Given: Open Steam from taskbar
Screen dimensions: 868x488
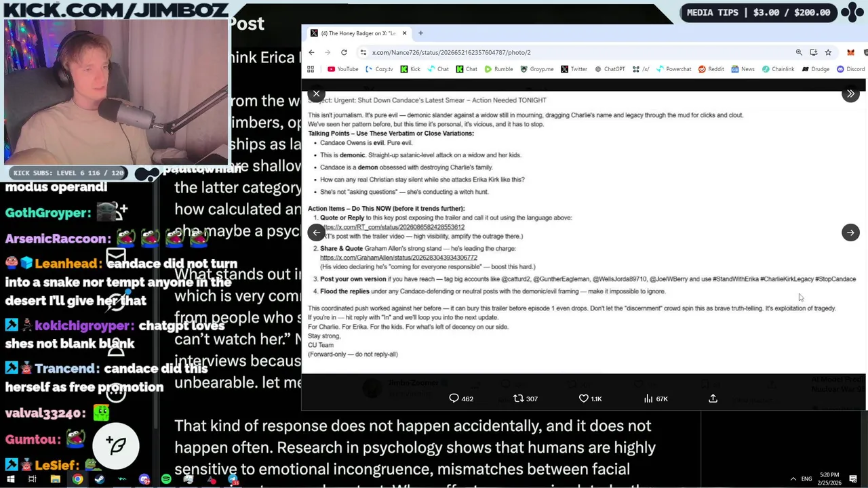Looking at the screenshot, I should [100, 479].
